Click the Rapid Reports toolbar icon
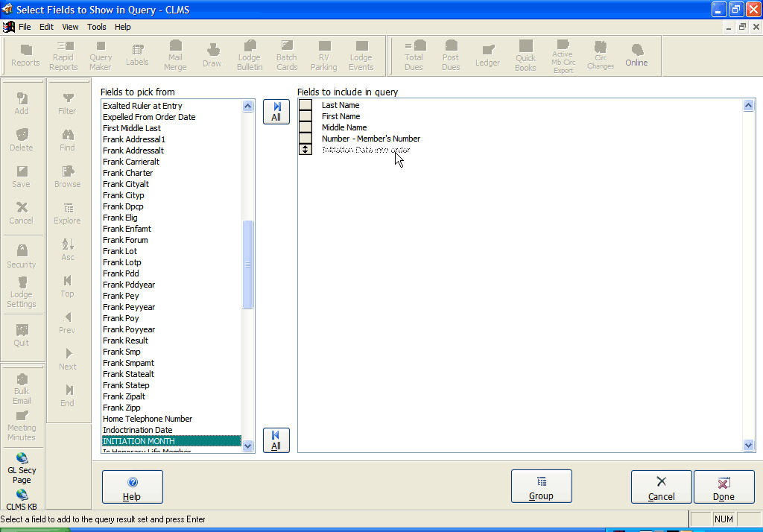The image size is (763, 532). point(63,56)
